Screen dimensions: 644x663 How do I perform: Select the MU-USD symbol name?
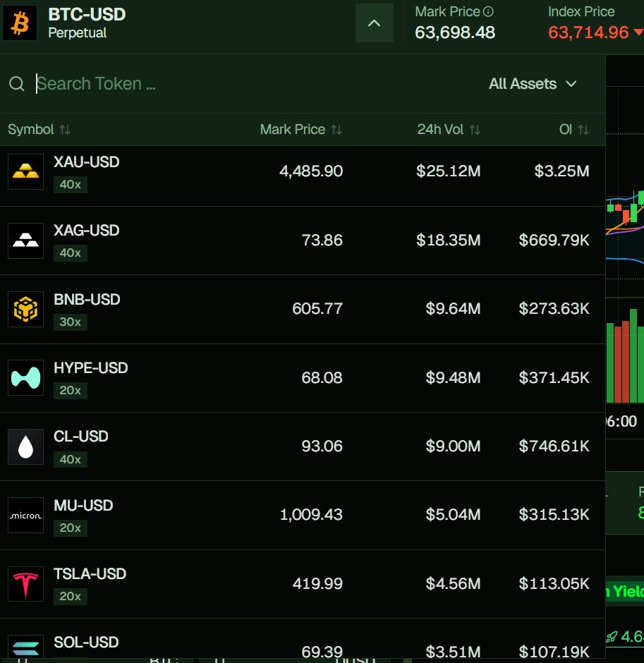click(x=83, y=505)
